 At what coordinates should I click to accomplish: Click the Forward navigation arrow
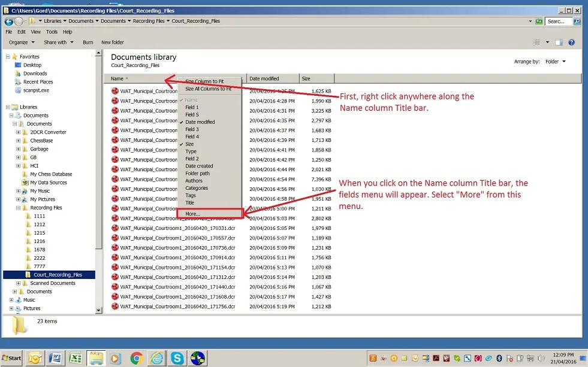point(19,22)
